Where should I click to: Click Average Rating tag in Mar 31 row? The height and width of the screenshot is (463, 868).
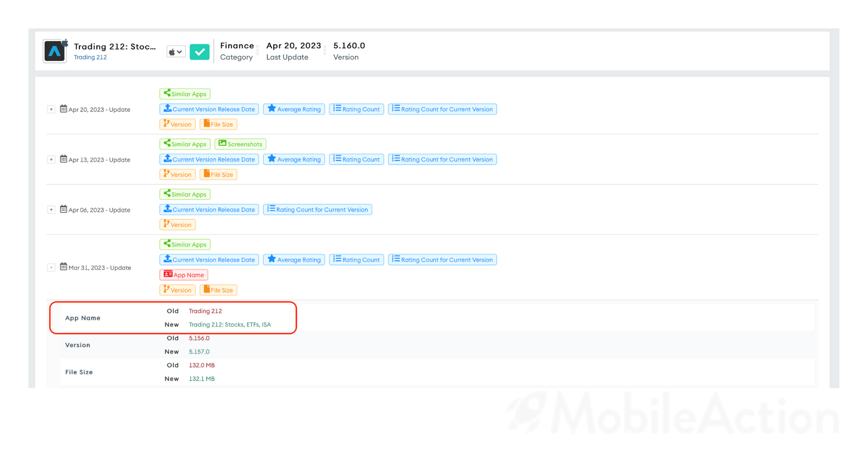294,259
